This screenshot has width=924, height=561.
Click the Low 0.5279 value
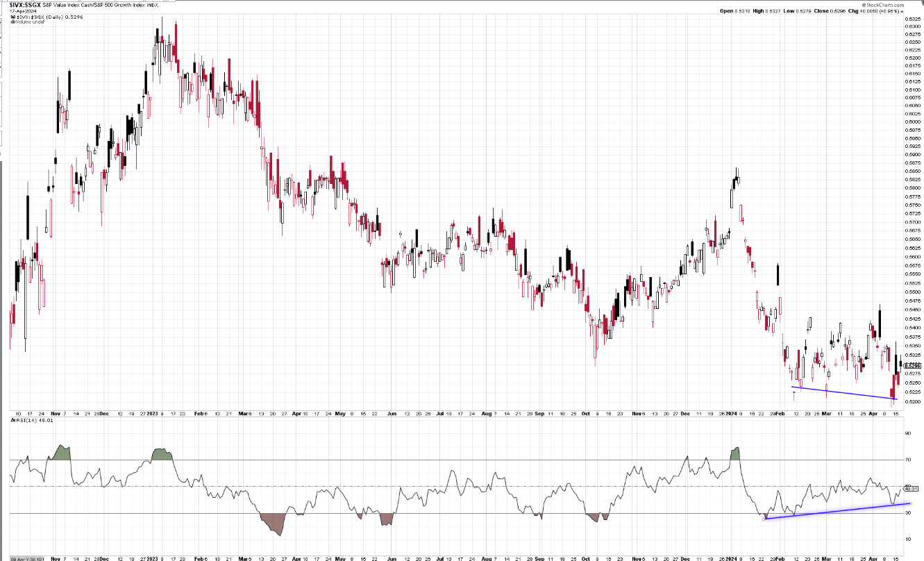coord(797,11)
